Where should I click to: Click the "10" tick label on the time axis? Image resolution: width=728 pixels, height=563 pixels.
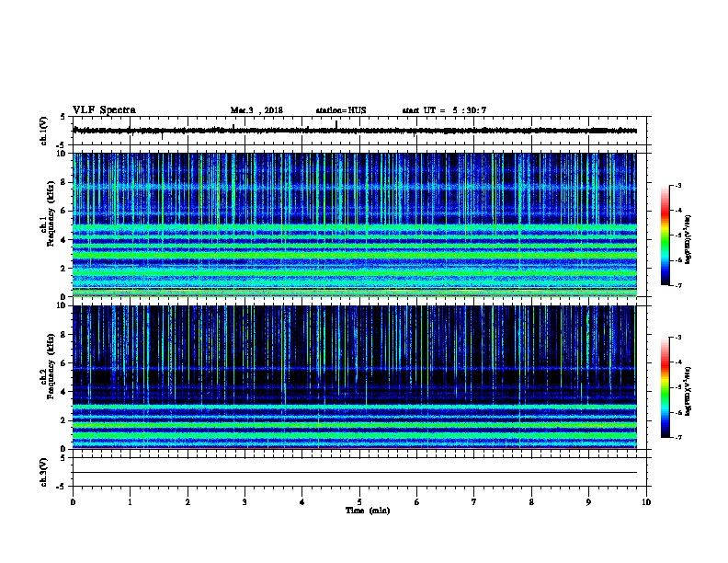tap(646, 502)
